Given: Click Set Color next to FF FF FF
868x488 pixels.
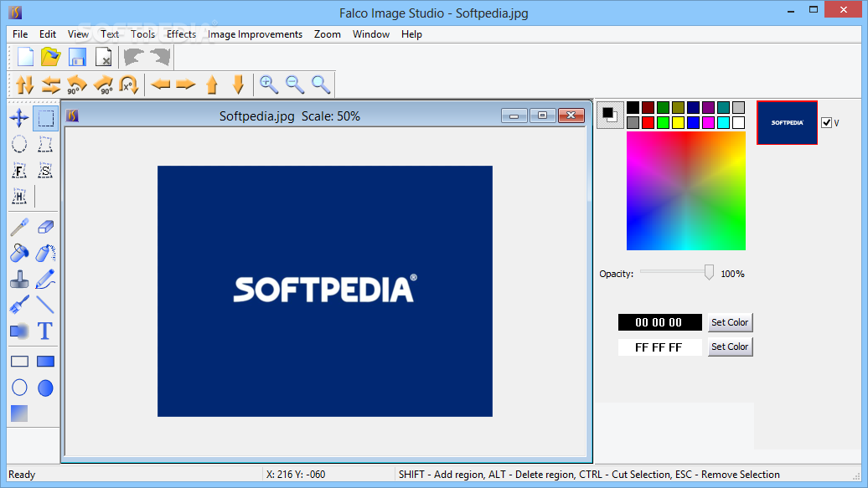Looking at the screenshot, I should tap(730, 347).
